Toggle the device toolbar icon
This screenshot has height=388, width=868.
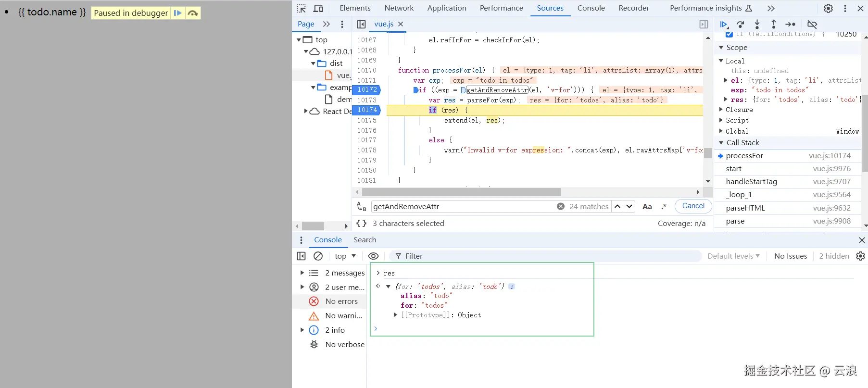click(x=318, y=8)
